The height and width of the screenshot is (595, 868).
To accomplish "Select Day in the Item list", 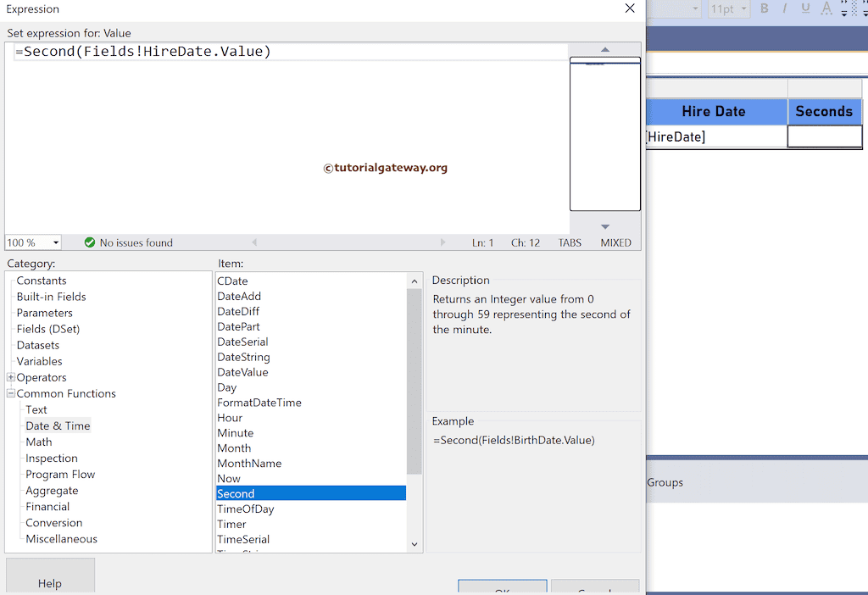I will pos(311,387).
